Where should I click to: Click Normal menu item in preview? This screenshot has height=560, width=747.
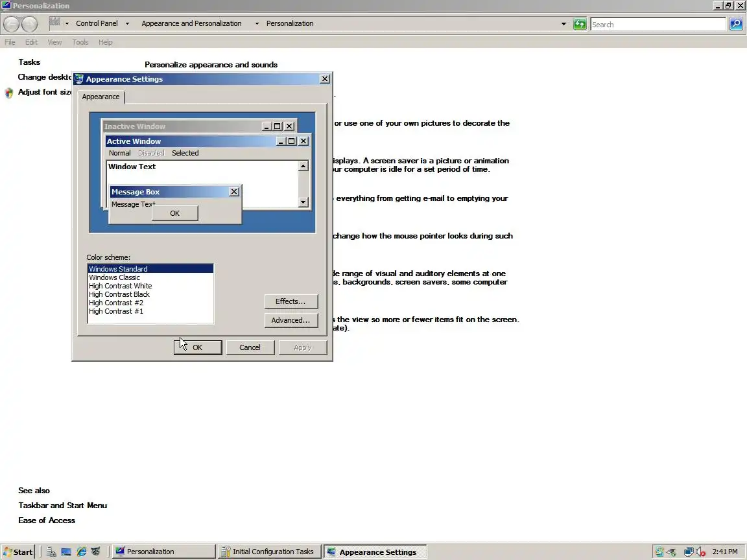click(x=119, y=153)
